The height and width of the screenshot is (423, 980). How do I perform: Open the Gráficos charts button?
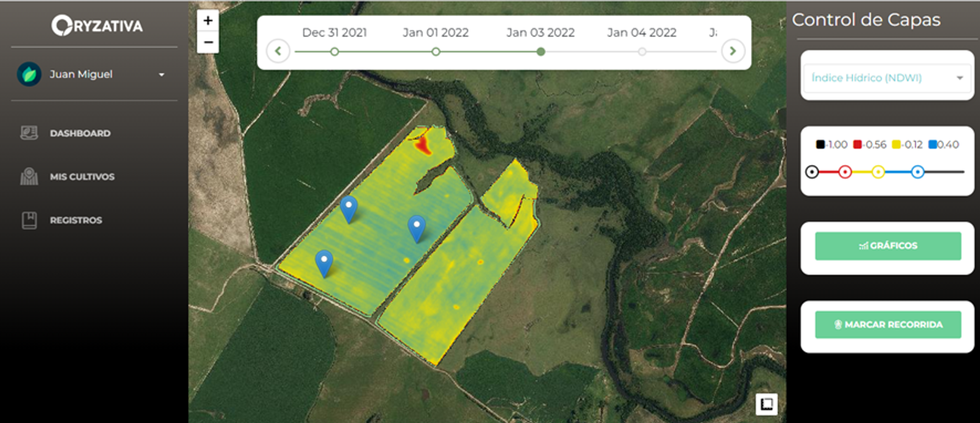888,246
